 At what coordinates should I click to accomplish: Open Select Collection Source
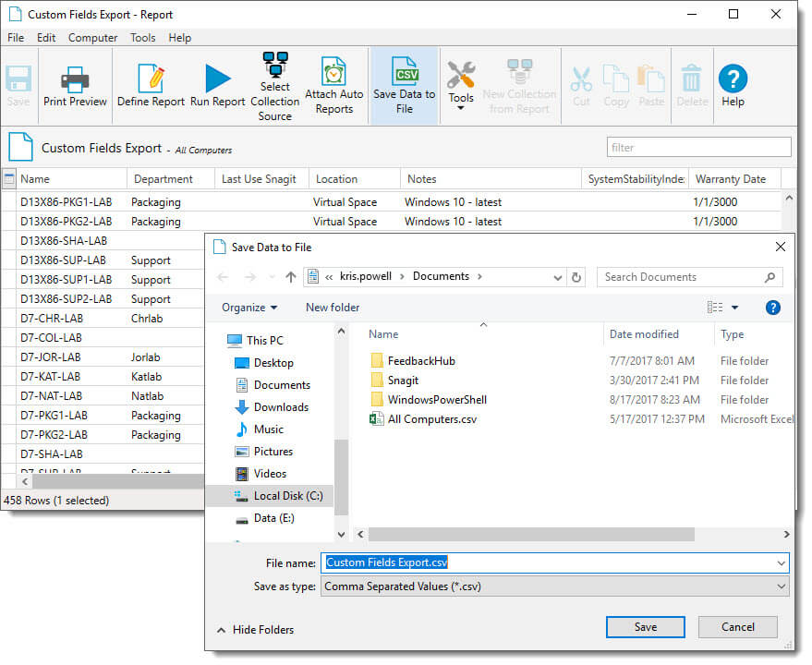275,86
